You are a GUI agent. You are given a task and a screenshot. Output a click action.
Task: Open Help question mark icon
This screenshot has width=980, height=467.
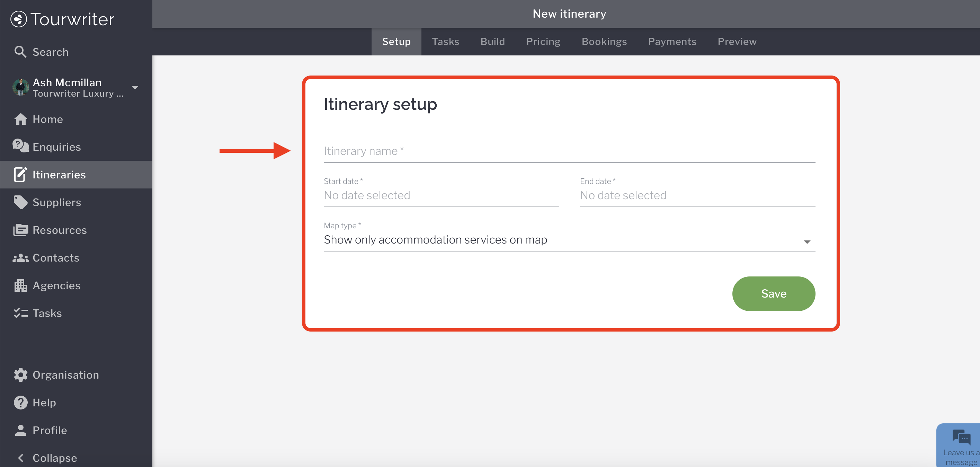pyautogui.click(x=20, y=402)
